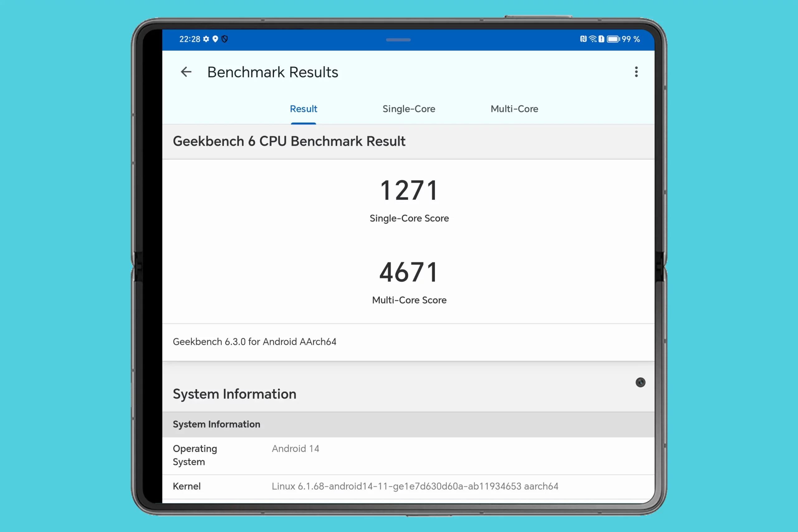
Task: Tap the drag handle pill at top
Action: pyautogui.click(x=398, y=40)
